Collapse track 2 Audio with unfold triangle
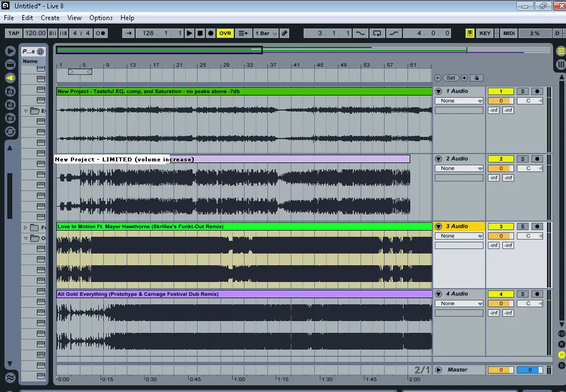 tap(439, 159)
